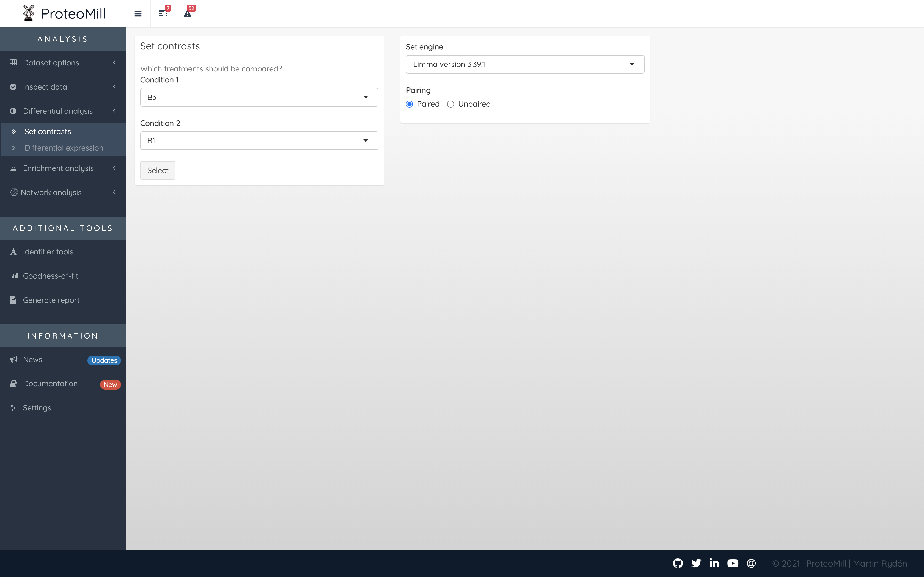The width and height of the screenshot is (924, 577).
Task: Go to Generate report in sidebar
Action: [51, 300]
